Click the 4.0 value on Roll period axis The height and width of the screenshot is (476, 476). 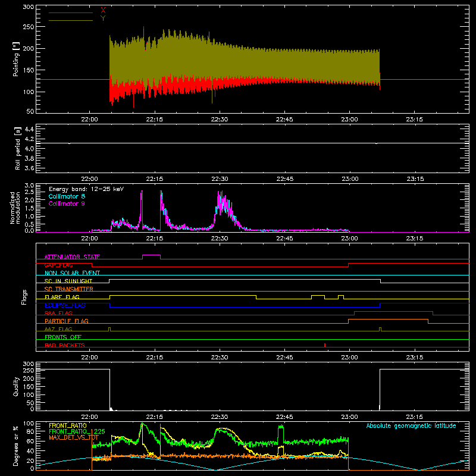click(x=29, y=149)
